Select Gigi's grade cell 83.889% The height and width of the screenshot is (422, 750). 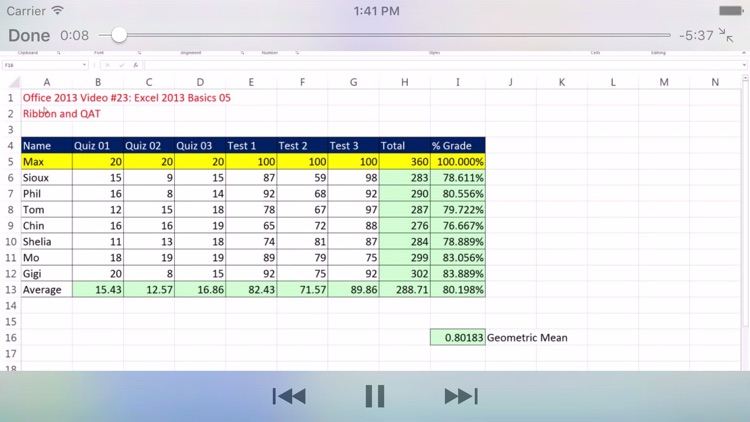coord(458,274)
